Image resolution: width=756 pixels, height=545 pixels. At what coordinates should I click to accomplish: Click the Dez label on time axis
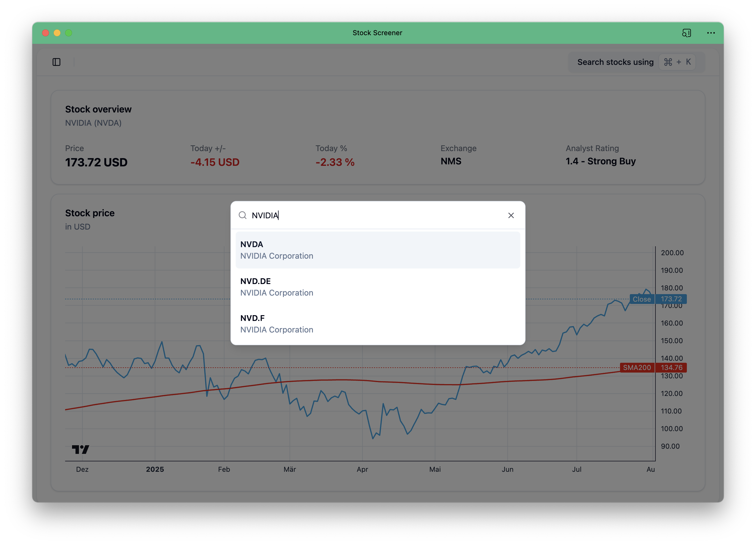click(82, 469)
